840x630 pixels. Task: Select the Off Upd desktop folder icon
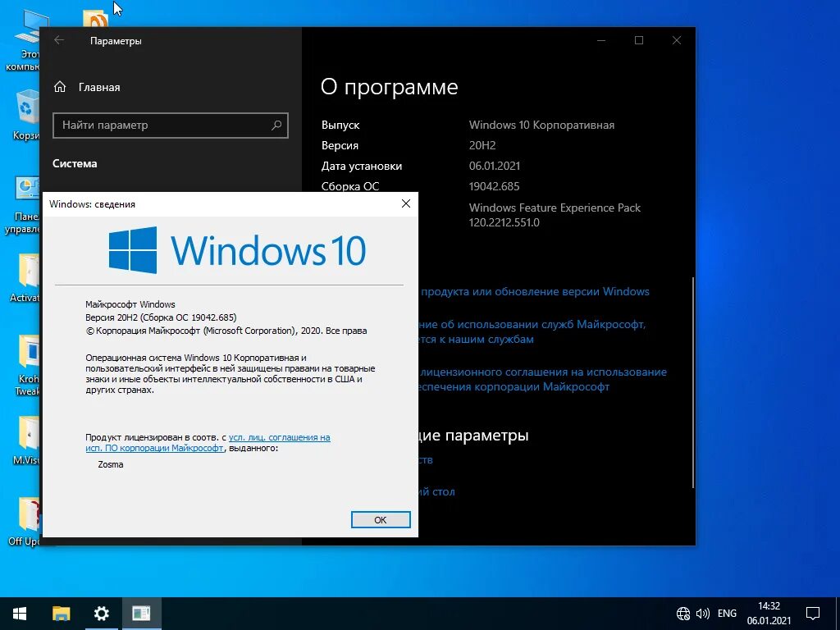tap(24, 521)
